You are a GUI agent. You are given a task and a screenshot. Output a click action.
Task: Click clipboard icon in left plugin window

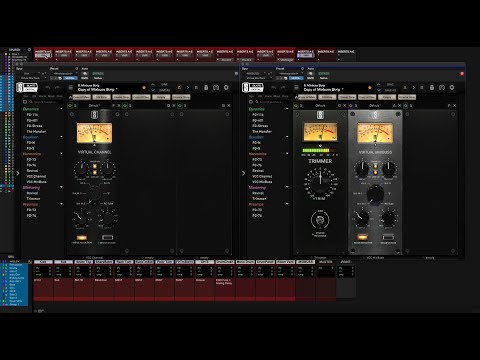[x=206, y=87]
